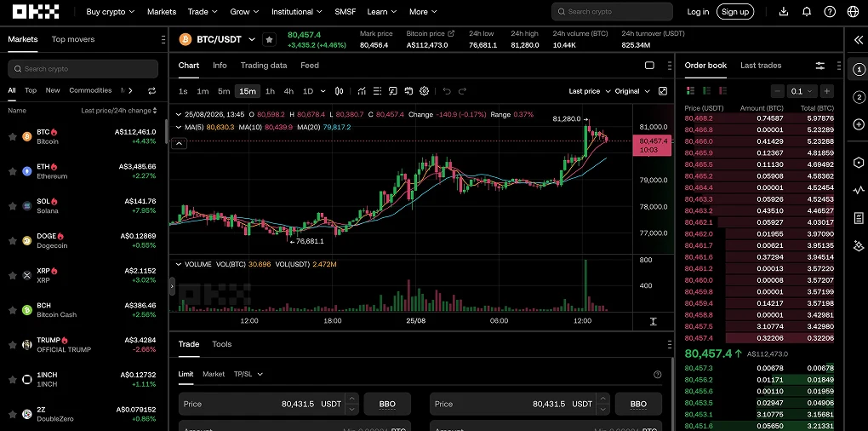This screenshot has width=868, height=431.
Task: Filter markets by Commodities
Action: [90, 90]
